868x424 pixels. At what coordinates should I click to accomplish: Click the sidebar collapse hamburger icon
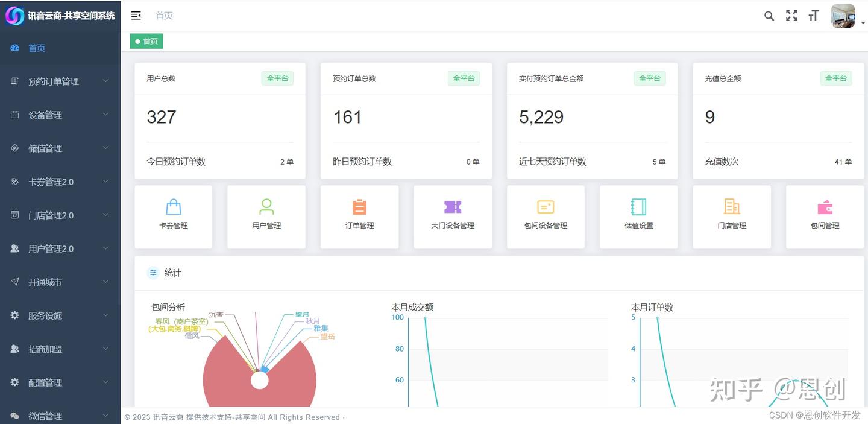click(136, 16)
